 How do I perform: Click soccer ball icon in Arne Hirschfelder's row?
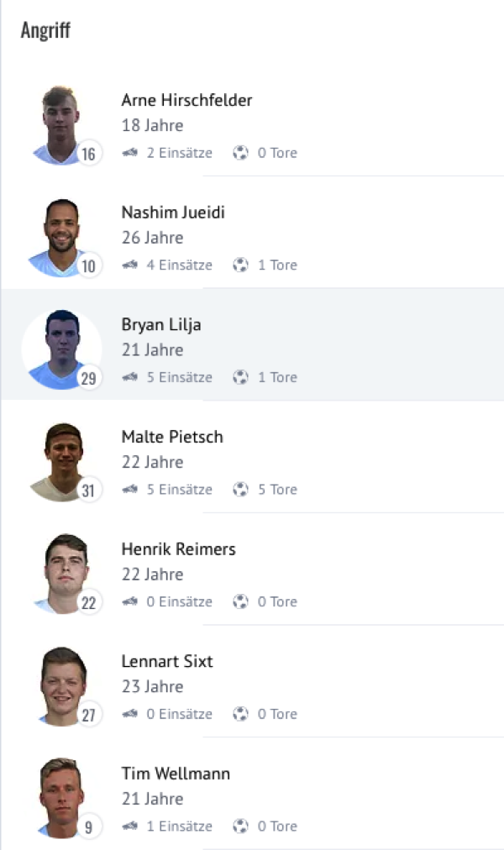(x=241, y=153)
